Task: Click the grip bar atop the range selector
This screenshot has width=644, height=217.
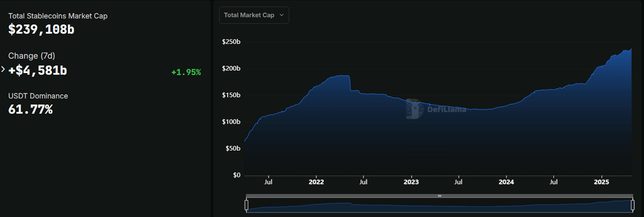Action: [x=439, y=196]
